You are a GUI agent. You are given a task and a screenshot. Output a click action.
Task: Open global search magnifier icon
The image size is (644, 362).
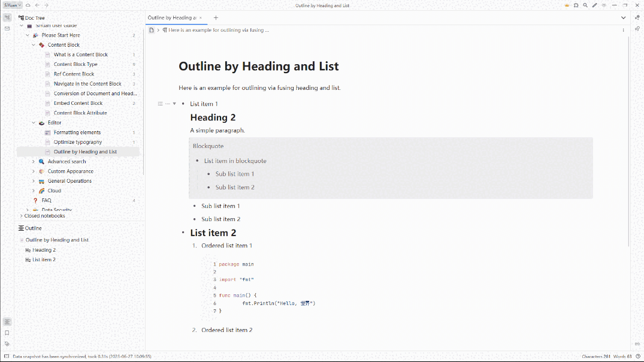tap(585, 5)
